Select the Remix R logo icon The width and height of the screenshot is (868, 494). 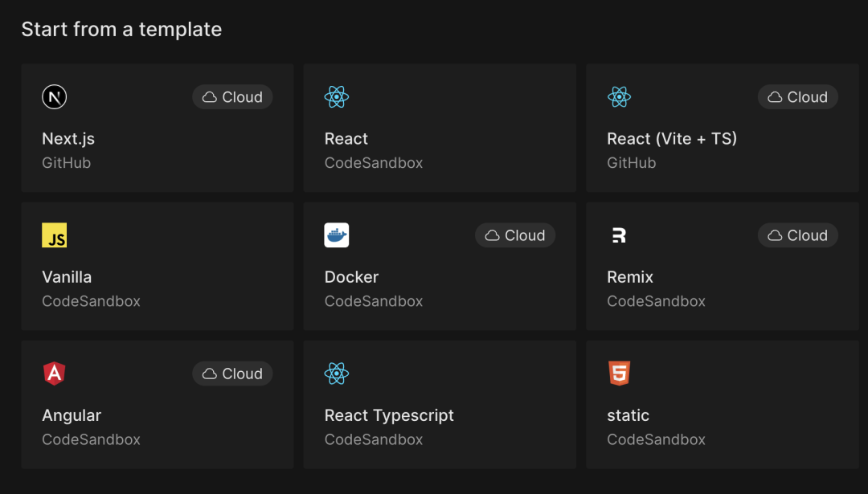[619, 235]
